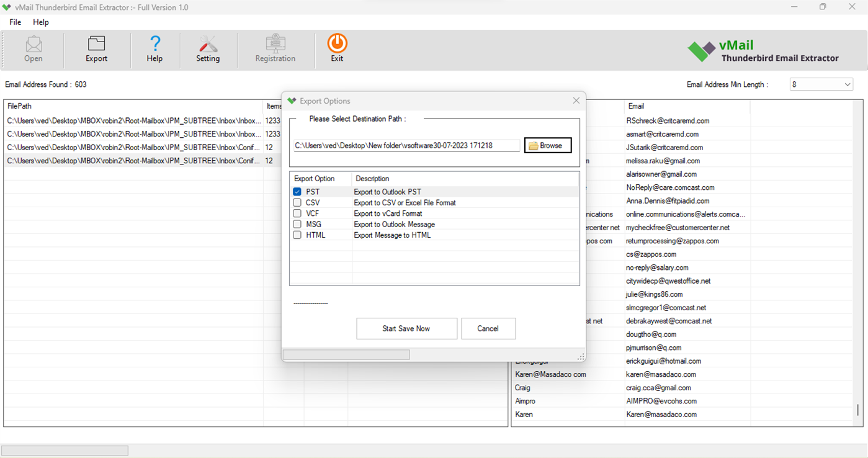The width and height of the screenshot is (868, 458).
Task: Open the File menu
Action: tap(14, 22)
